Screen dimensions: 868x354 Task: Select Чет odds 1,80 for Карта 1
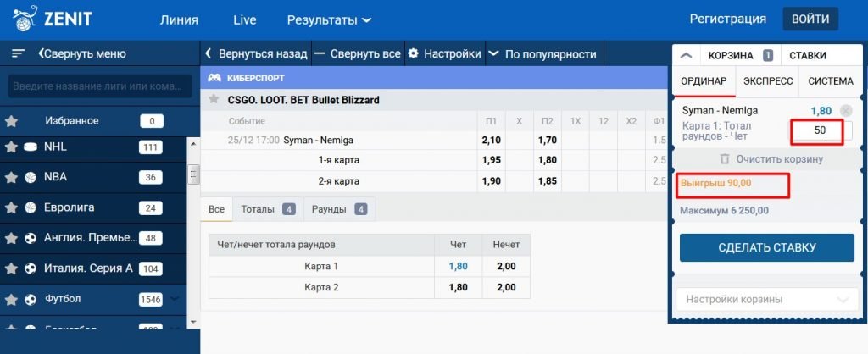[x=457, y=266]
